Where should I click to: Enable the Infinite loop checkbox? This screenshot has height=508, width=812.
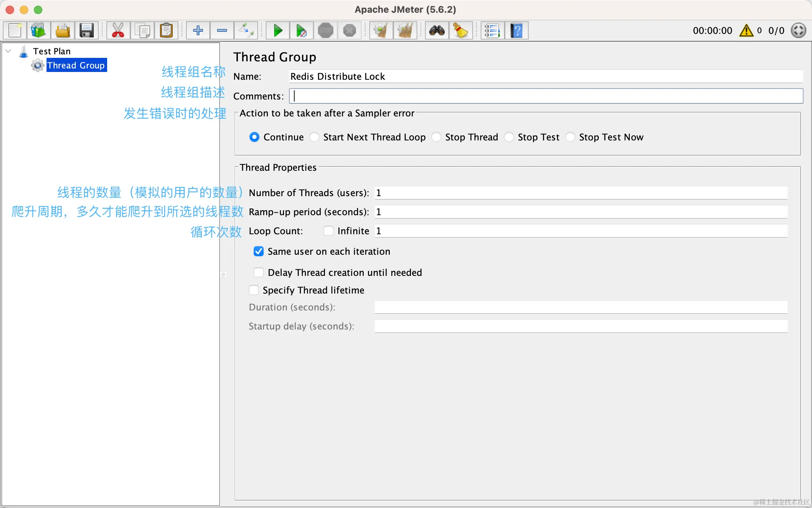tap(328, 231)
